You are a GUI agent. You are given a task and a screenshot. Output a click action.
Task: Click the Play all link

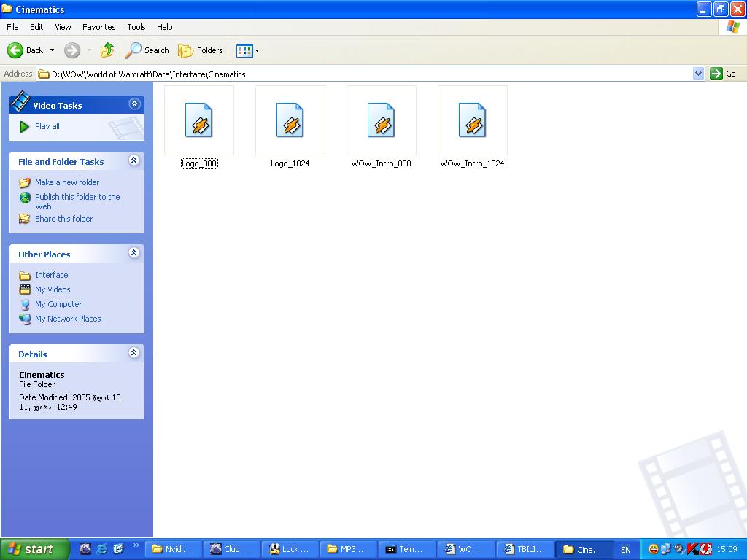pos(47,126)
